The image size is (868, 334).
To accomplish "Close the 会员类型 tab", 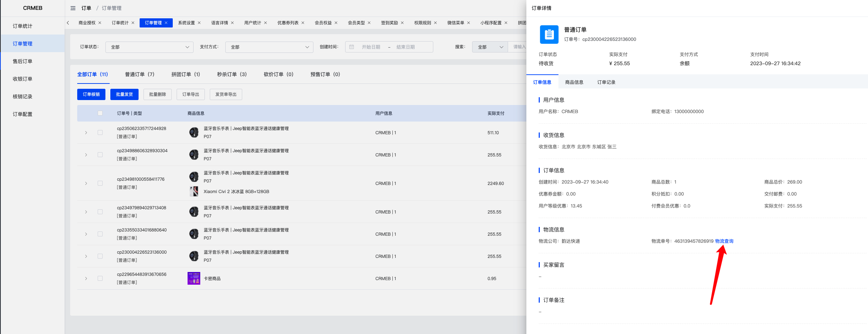I will tap(369, 23).
